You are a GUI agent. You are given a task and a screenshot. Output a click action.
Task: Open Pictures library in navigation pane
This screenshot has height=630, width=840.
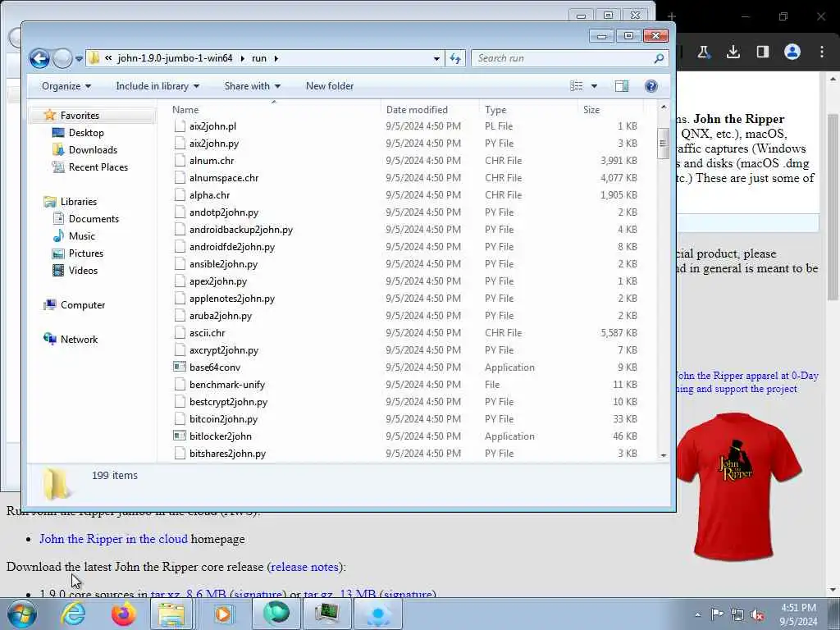point(85,253)
